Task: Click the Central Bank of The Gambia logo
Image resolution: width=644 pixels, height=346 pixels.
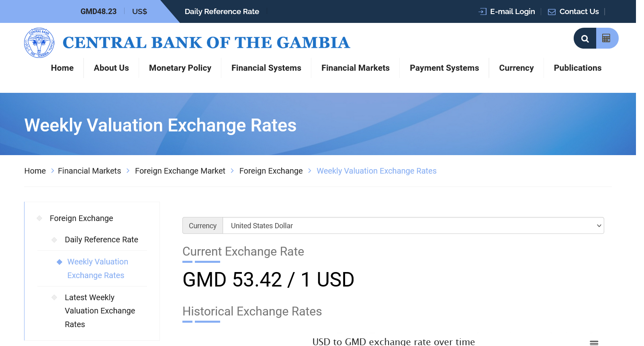Action: click(x=39, y=43)
